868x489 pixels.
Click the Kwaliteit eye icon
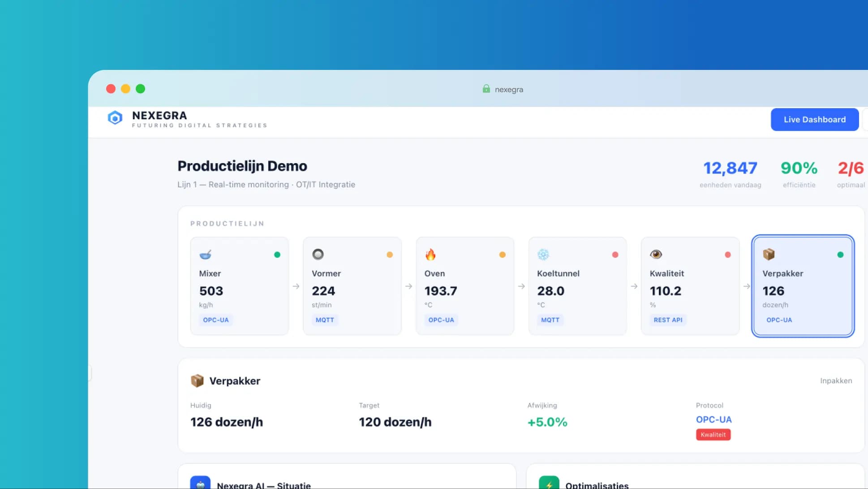coord(656,254)
